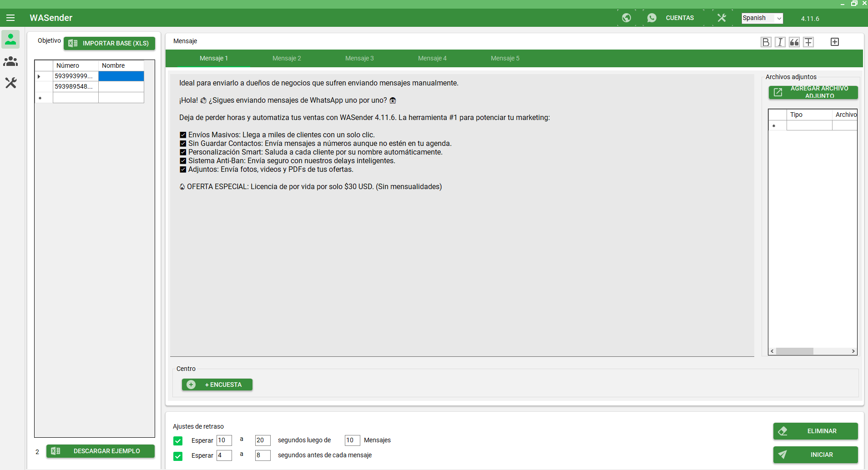Viewport: 868px width, 470px height.
Task: Open the hamburger menu
Action: 10,18
